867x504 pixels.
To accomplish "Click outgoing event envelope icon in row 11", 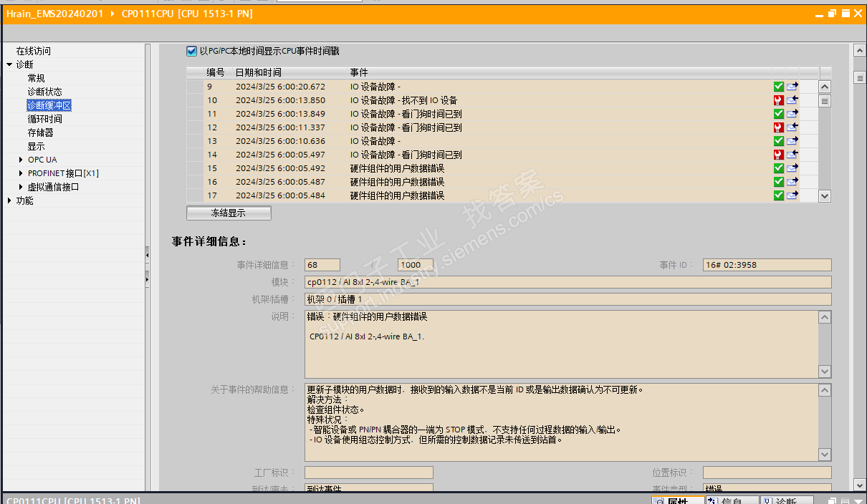I will [792, 114].
